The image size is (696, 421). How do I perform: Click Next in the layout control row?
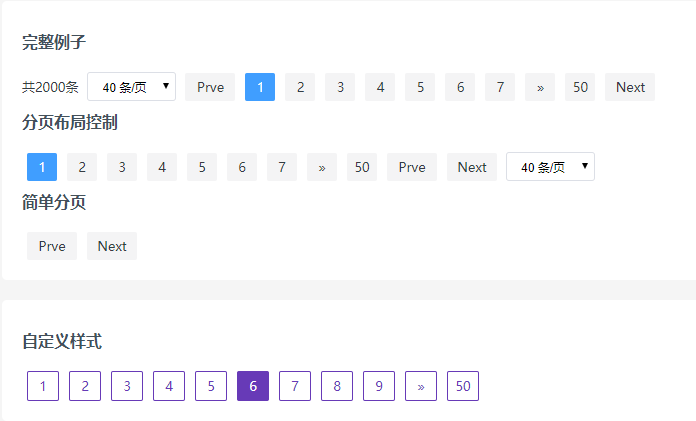point(472,167)
